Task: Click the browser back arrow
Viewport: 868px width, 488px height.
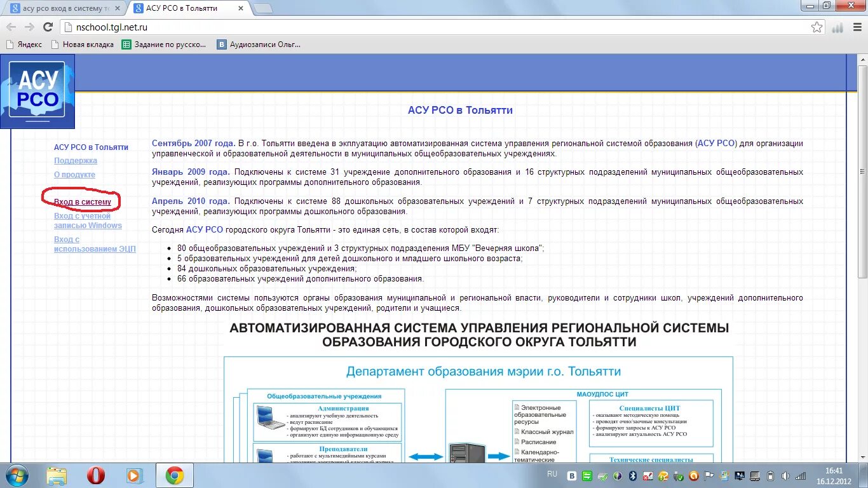Action: pyautogui.click(x=11, y=27)
